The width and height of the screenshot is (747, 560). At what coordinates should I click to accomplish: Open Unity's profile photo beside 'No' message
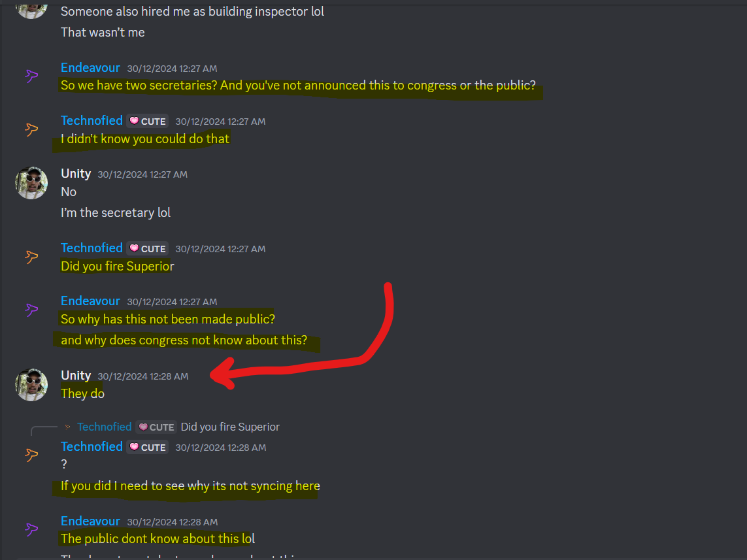[x=31, y=183]
